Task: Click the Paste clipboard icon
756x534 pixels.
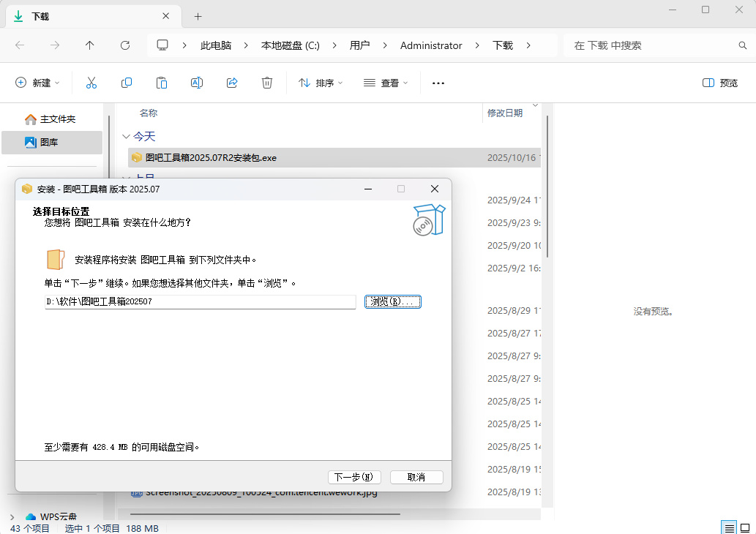Action: coord(162,83)
